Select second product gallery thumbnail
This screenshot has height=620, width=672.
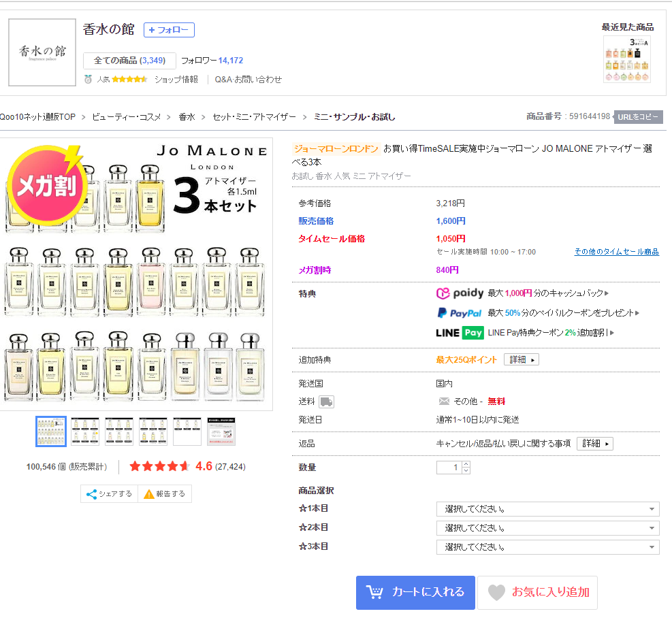[85, 431]
